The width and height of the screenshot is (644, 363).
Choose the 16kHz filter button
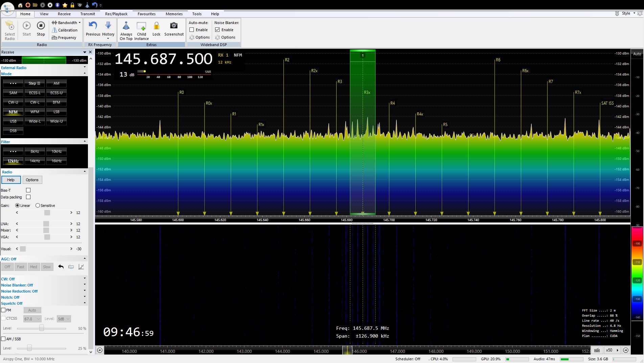(56, 161)
